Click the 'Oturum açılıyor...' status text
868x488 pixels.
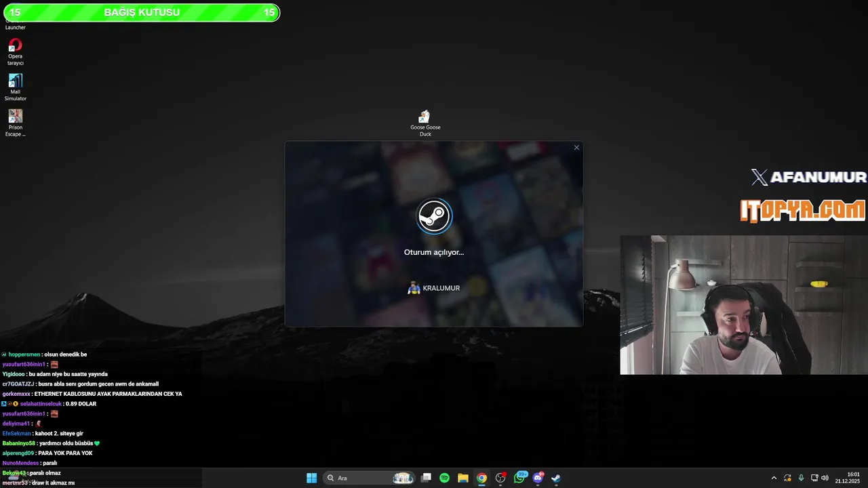click(434, 252)
